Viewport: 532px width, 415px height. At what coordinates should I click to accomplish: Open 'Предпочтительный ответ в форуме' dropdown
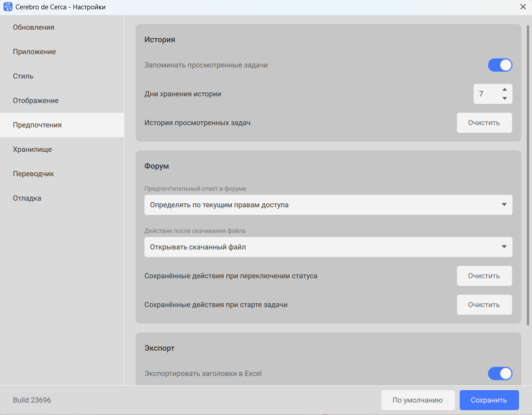point(328,205)
